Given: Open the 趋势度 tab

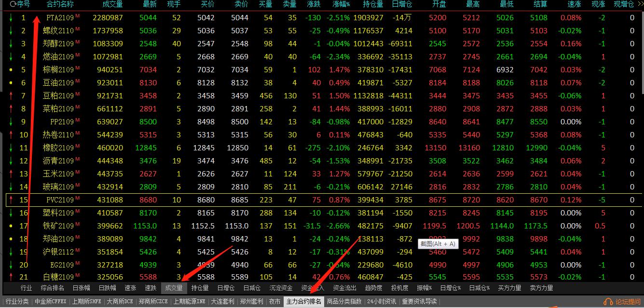Looking at the screenshot, I should 373,288.
